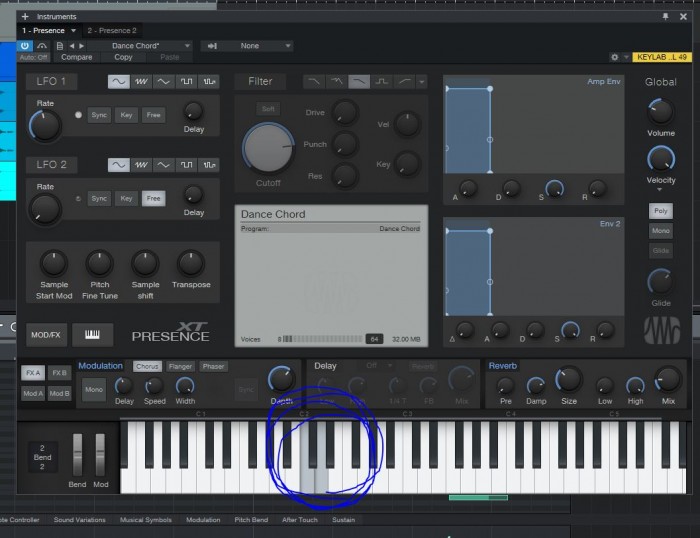This screenshot has width=700, height=538.
Task: Select the Mod B tab
Action: pos(59,393)
